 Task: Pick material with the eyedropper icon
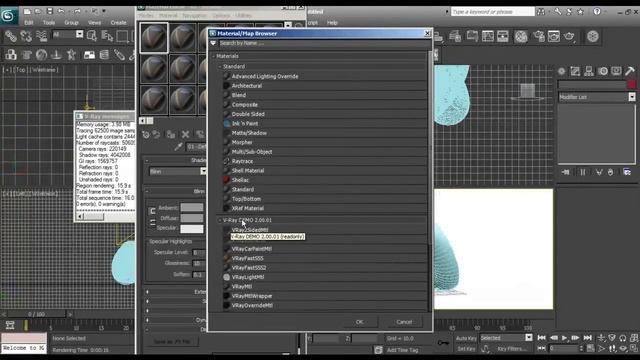click(x=178, y=147)
